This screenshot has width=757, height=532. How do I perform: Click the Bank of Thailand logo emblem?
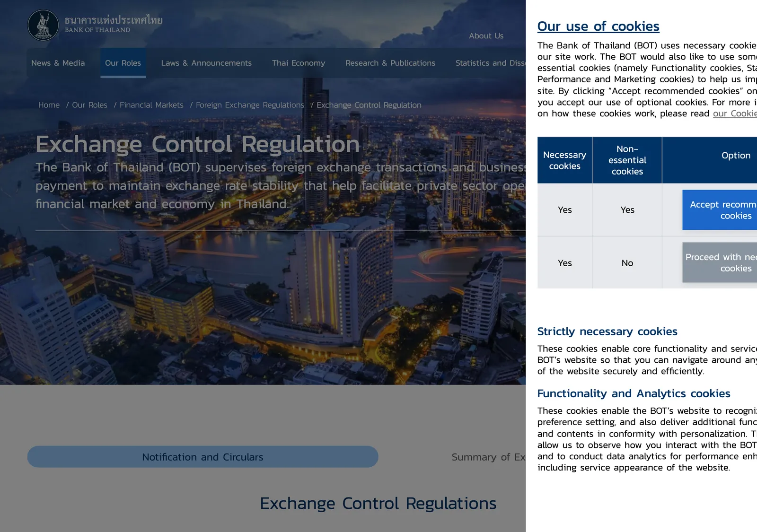pyautogui.click(x=43, y=26)
